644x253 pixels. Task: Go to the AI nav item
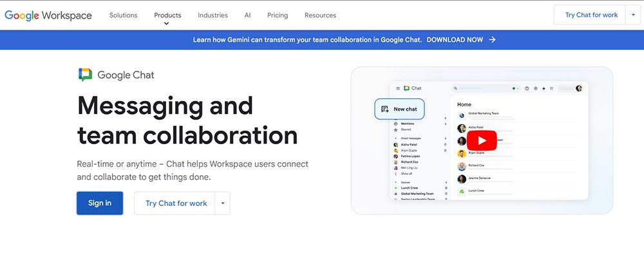tap(247, 15)
